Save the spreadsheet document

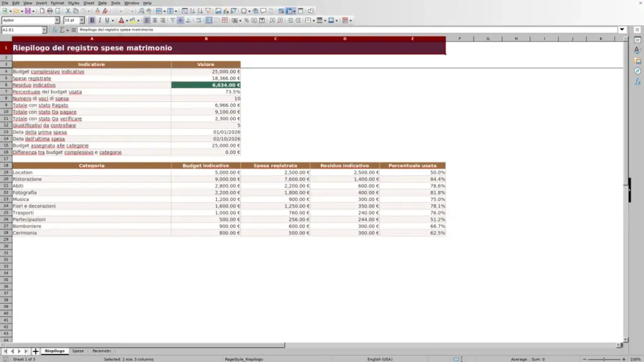[x=28, y=11]
